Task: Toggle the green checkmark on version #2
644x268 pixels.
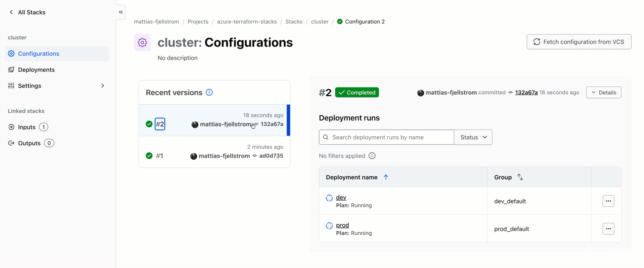Action: 149,124
